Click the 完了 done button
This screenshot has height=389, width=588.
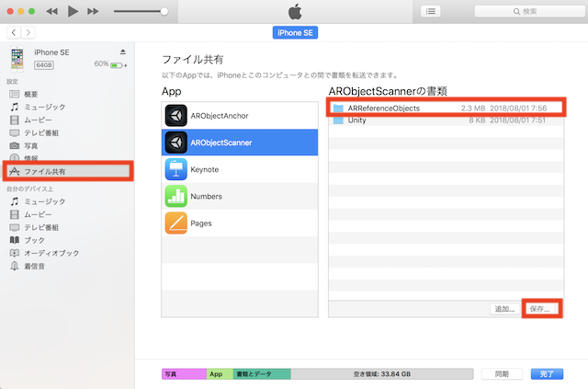coord(547,374)
